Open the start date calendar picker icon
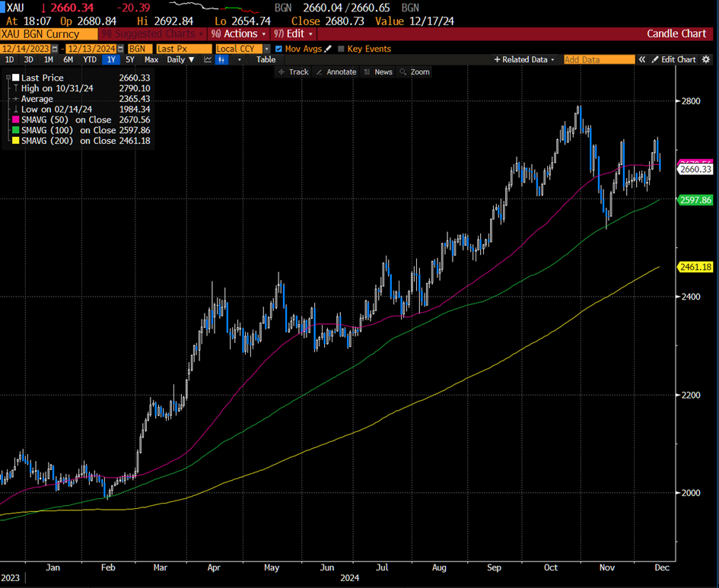This screenshot has height=588, width=719. point(55,49)
